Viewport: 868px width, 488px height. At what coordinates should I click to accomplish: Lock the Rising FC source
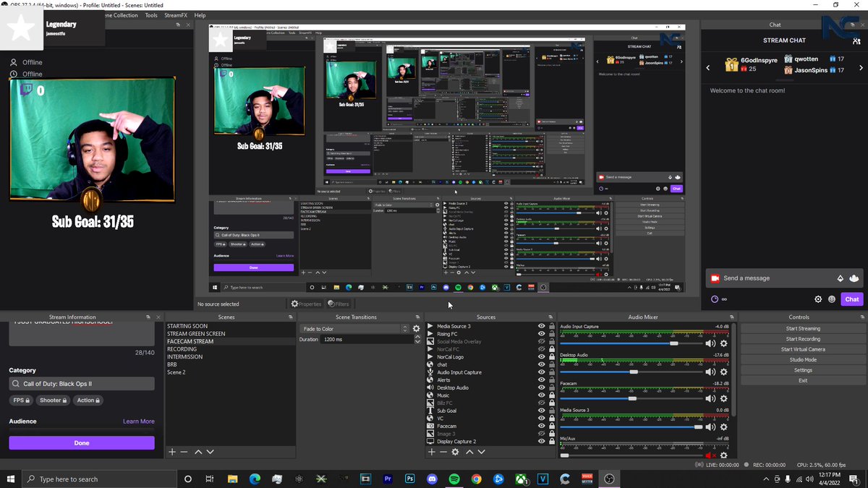pos(551,334)
